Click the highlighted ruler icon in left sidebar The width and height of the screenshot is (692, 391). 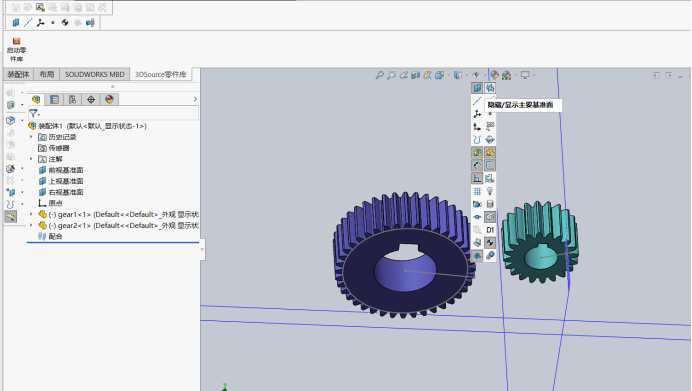pyautogui.click(x=11, y=216)
